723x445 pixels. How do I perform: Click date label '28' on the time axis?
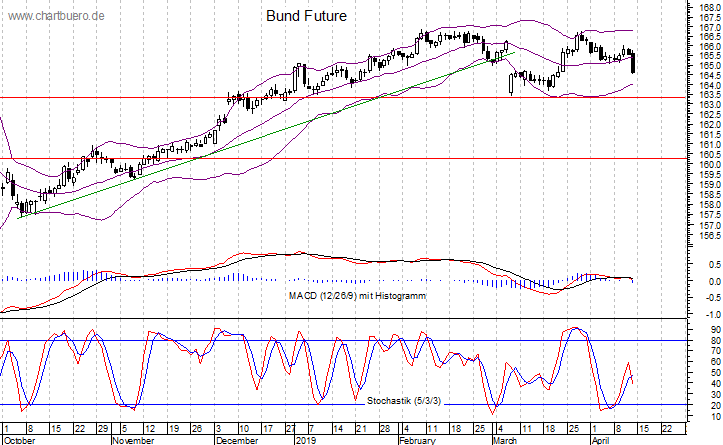coord(385,429)
